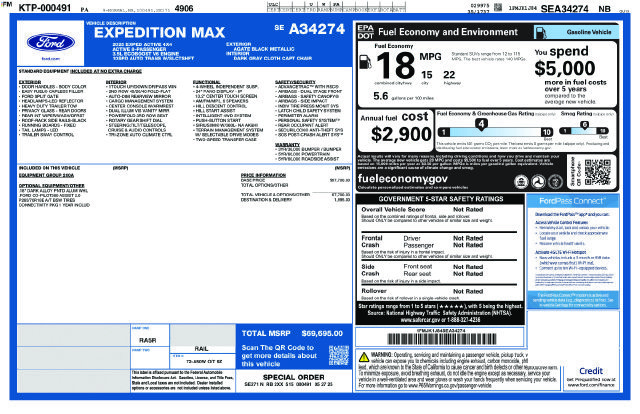This screenshot has height=414, width=640.
Task: Click the FUNCTIONAL column heading
Action: pyautogui.click(x=207, y=82)
